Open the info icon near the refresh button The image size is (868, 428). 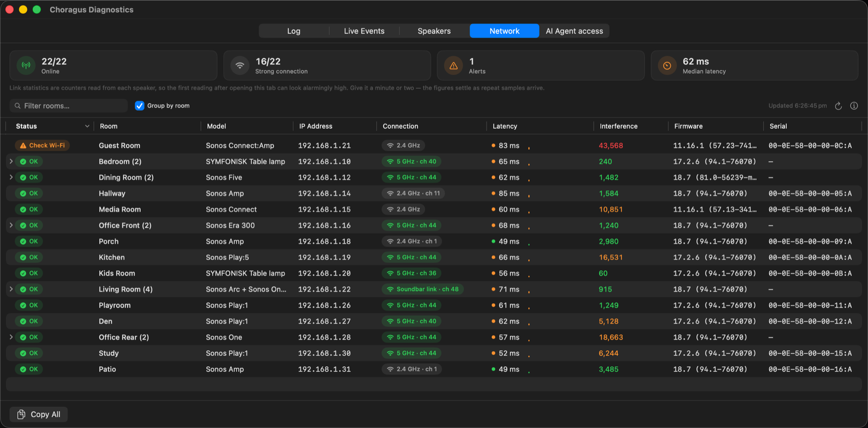pos(854,106)
